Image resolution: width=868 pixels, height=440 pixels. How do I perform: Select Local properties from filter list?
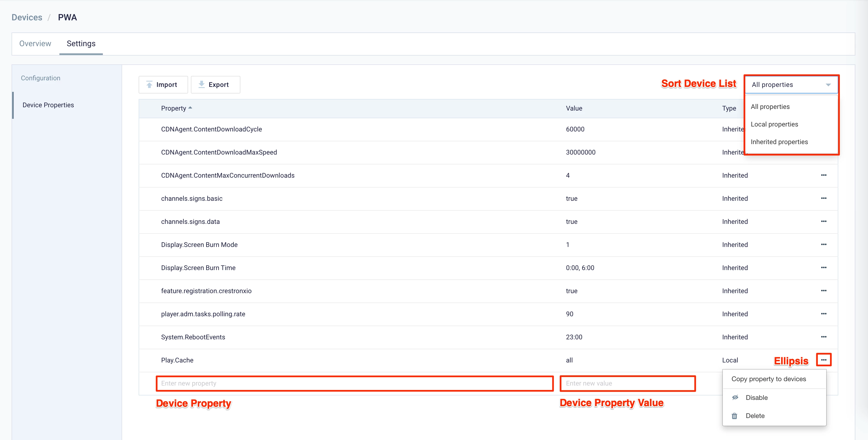pyautogui.click(x=774, y=124)
